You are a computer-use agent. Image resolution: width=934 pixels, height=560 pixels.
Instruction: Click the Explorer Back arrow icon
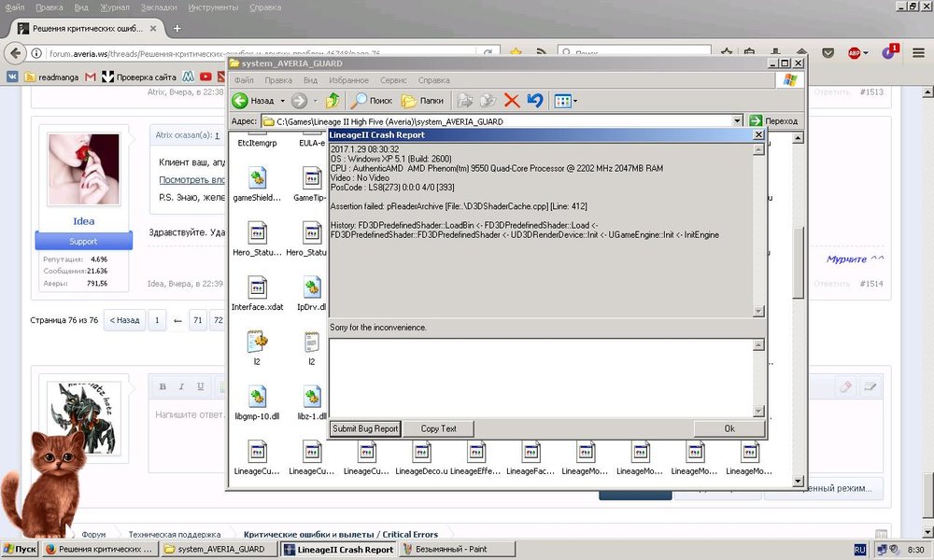pos(241,100)
